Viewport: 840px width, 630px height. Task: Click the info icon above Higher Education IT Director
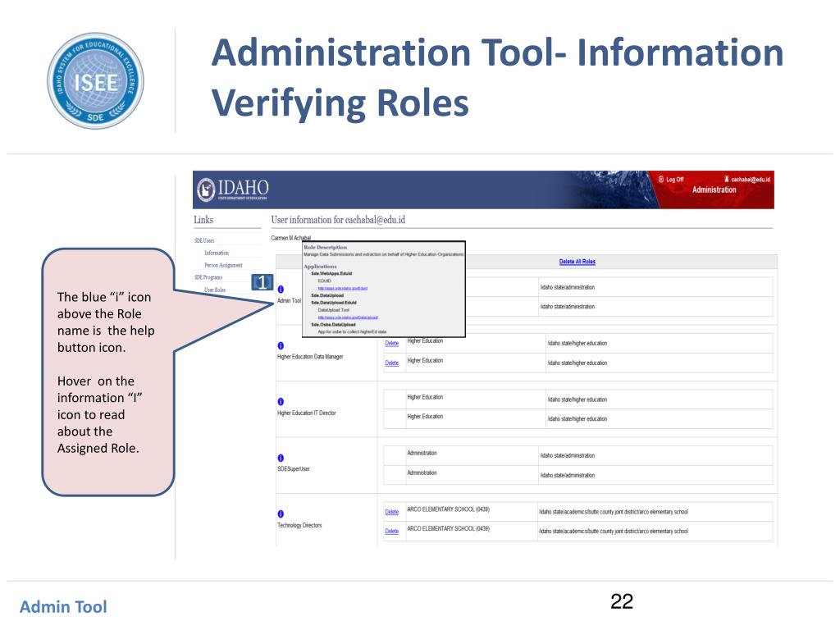tap(281, 402)
